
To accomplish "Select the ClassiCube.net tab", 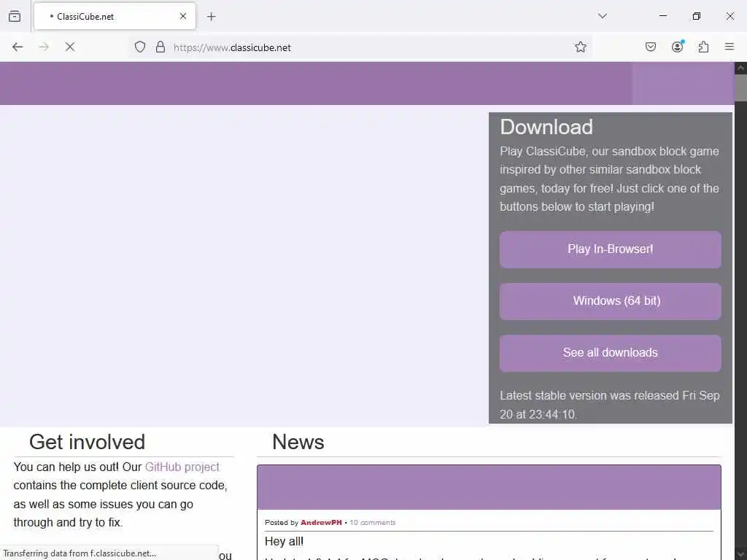I will pos(115,16).
